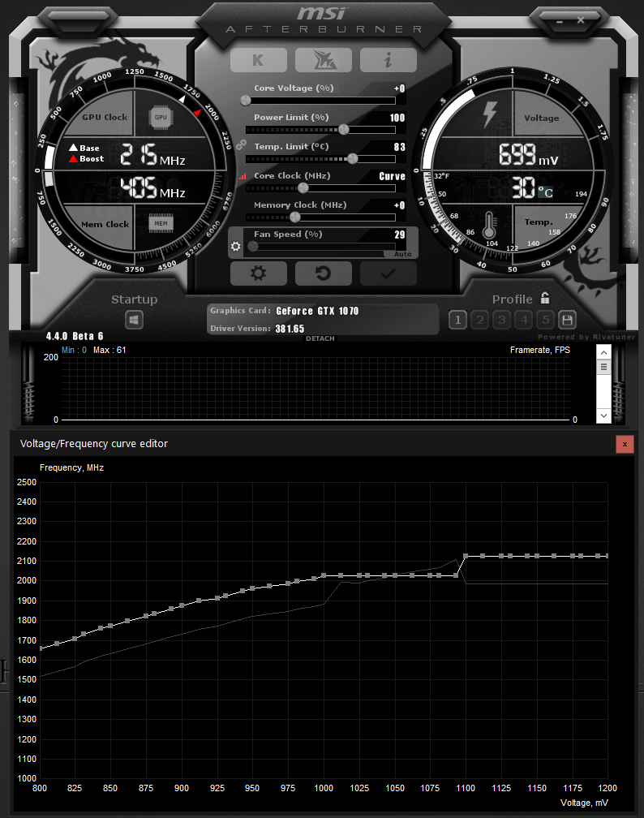644x818 pixels.
Task: Select curve point at 1000 mV
Action: coord(324,575)
